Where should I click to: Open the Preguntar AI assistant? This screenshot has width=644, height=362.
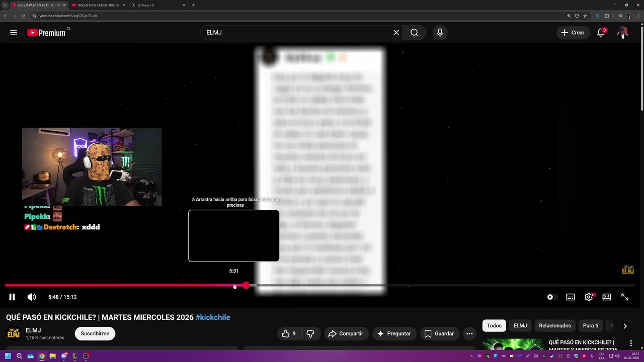(x=394, y=333)
